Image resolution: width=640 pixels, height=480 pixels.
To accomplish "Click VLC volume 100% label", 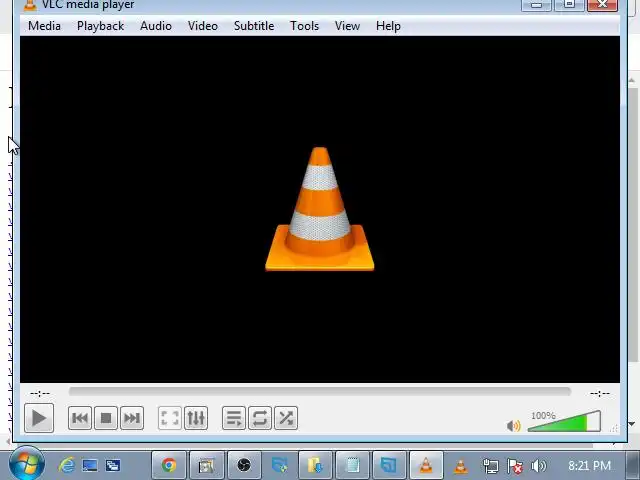I will click(543, 416).
